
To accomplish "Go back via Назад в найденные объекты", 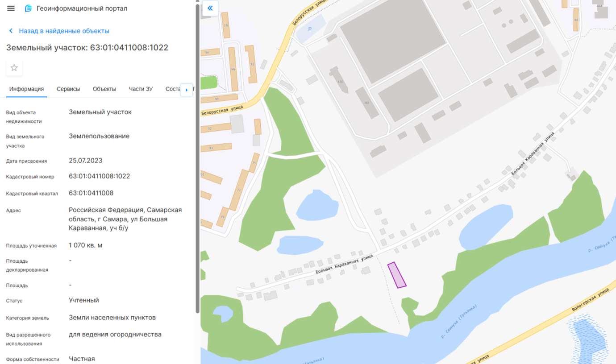I will click(64, 31).
